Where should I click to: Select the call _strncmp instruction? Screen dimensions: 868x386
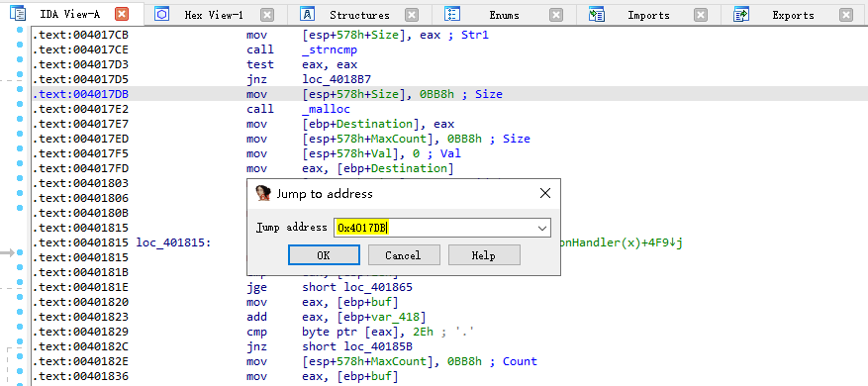point(302,49)
